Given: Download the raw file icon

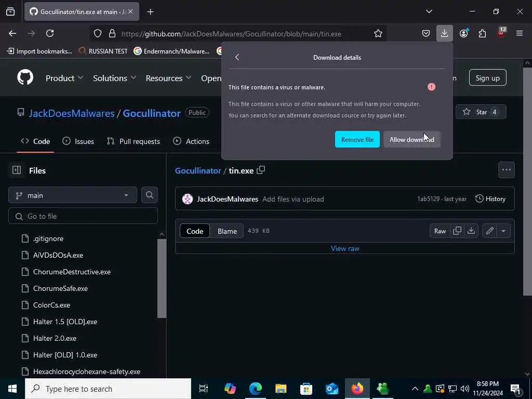Looking at the screenshot, I should pos(471,231).
